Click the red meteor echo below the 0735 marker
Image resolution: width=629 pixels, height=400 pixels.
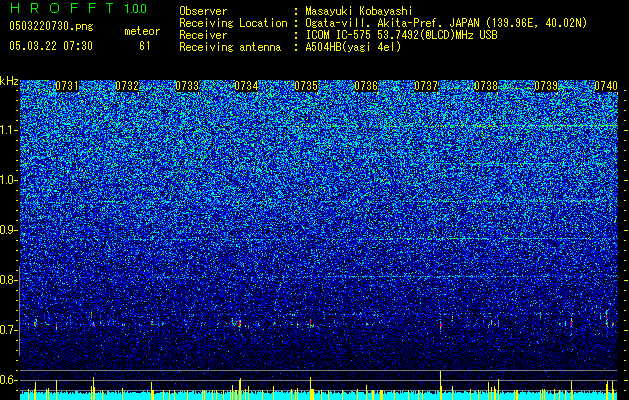click(310, 323)
